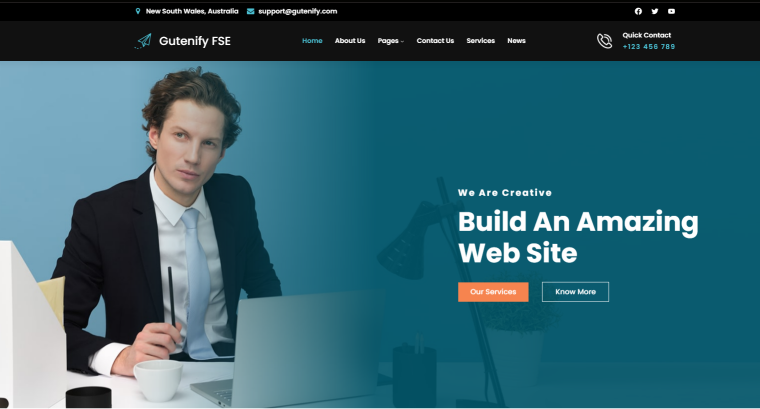Open the Twitter social icon
This screenshot has height=409, width=760.
pos(655,11)
